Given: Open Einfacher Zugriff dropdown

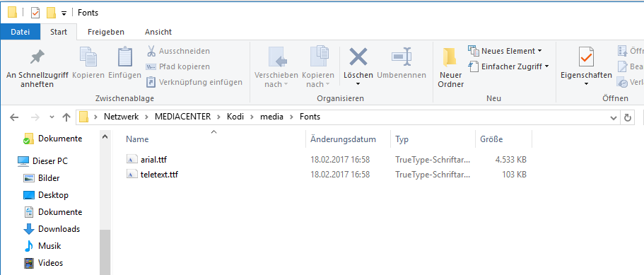Looking at the screenshot, I should tap(509, 66).
